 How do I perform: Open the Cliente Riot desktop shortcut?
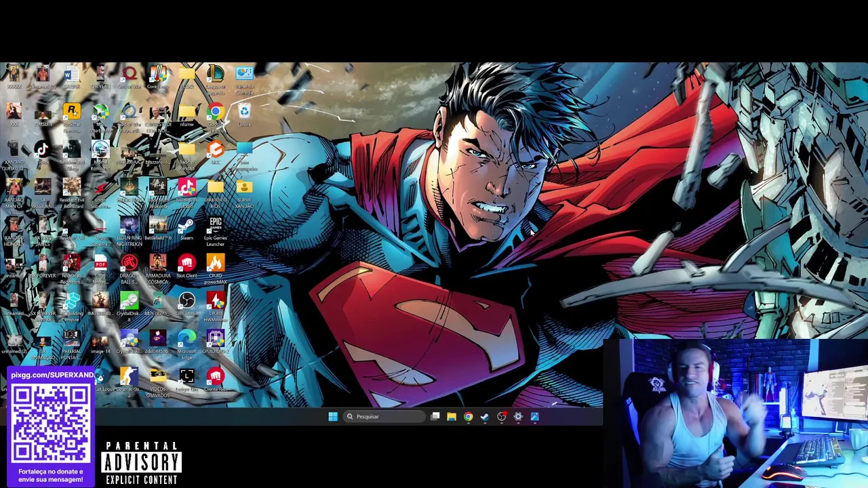click(x=216, y=380)
